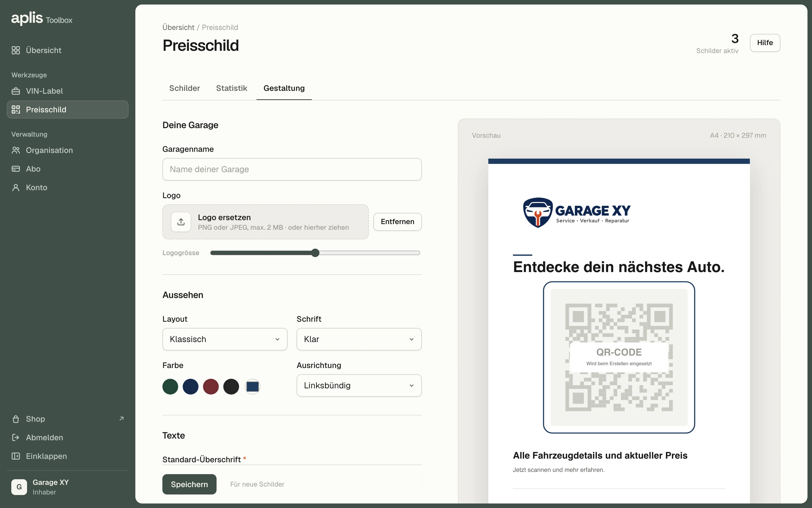Click the Logo ersetzen upload area text

click(224, 217)
